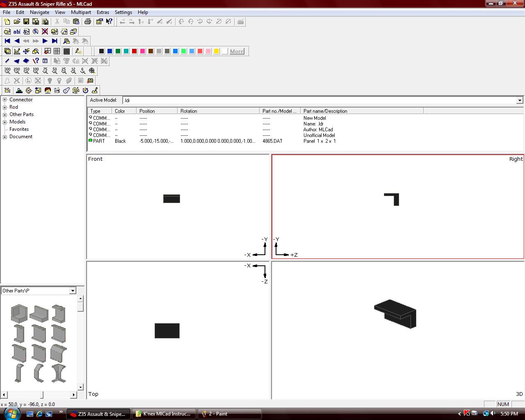The image size is (525, 420).
Task: Expand the Other Parts tree node
Action: 5,114
